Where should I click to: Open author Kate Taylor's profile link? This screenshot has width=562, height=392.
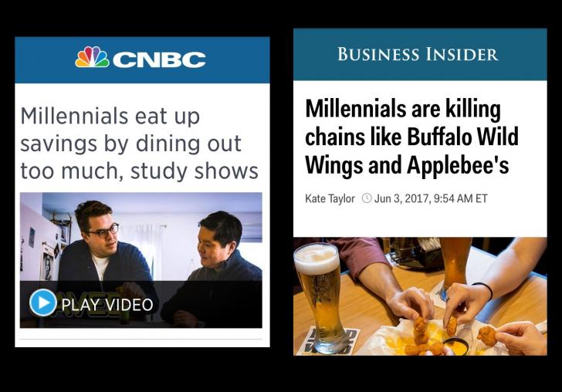330,198
